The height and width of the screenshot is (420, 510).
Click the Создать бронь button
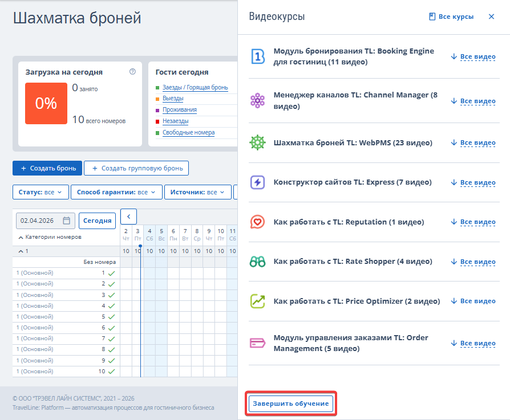47,168
